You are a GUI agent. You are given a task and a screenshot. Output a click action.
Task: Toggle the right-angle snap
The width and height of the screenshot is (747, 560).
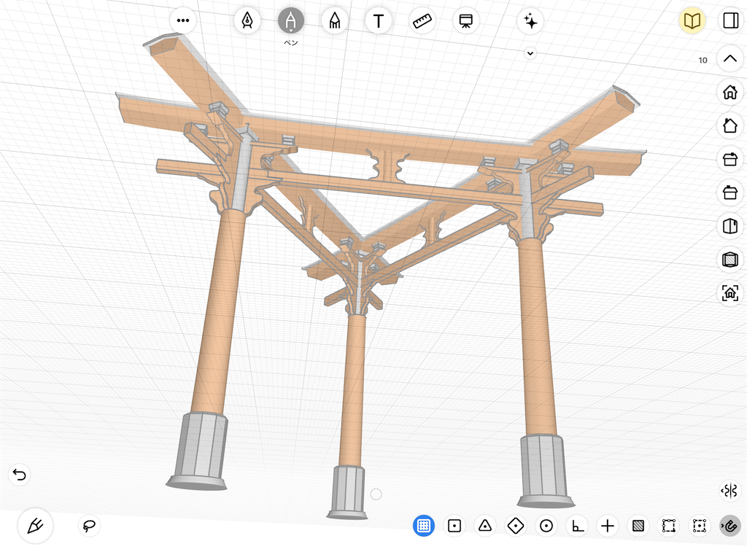click(x=577, y=526)
